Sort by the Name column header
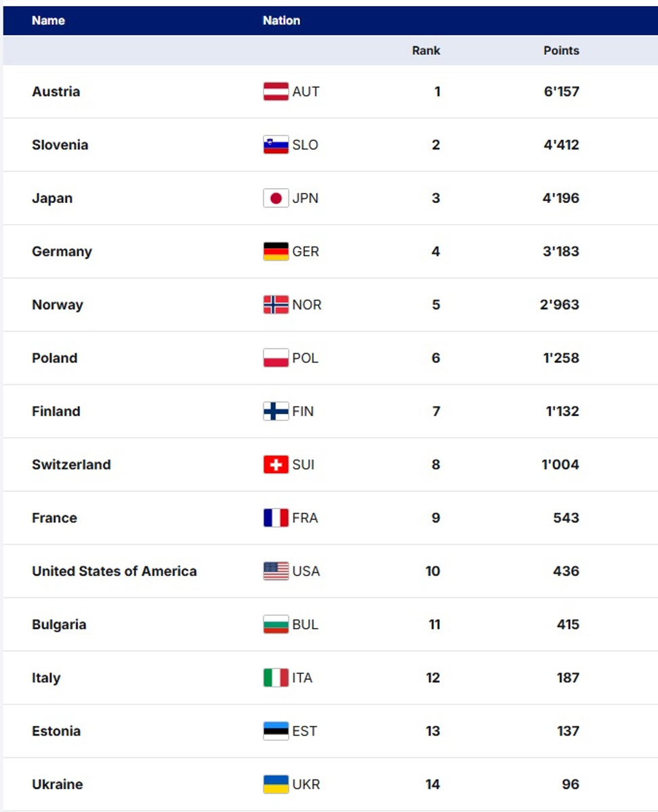Screen dimensions: 658x812 48,20
